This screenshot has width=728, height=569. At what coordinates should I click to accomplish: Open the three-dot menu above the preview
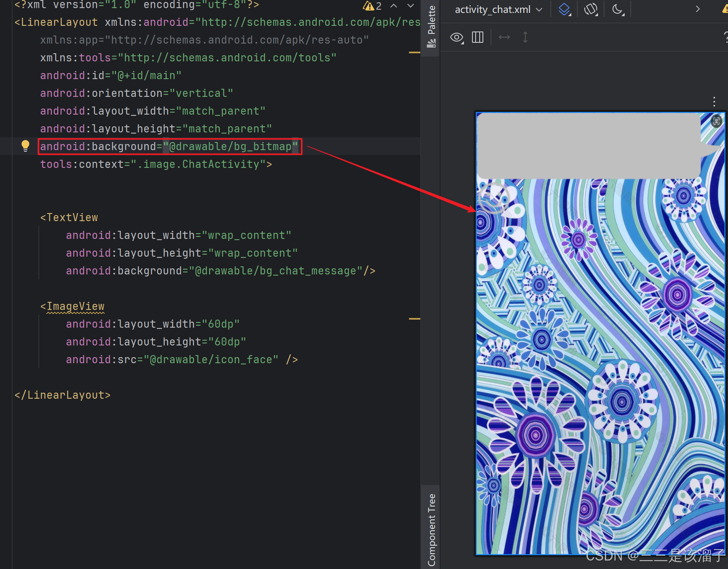click(714, 101)
